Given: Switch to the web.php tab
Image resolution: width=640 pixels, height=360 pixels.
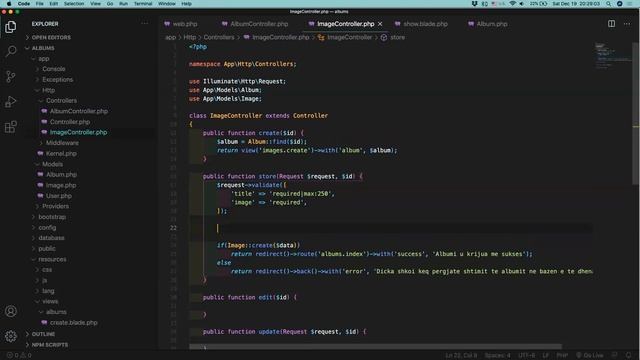Looking at the screenshot, I should (x=181, y=24).
